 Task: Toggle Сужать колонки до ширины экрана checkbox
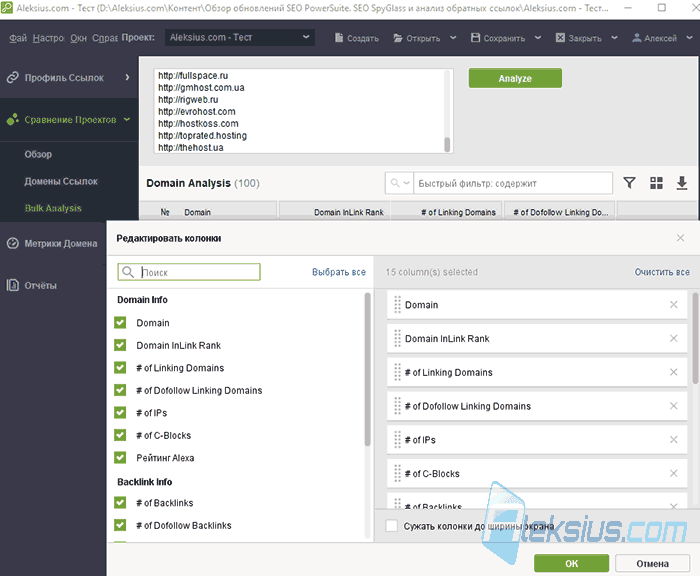pyautogui.click(x=392, y=526)
